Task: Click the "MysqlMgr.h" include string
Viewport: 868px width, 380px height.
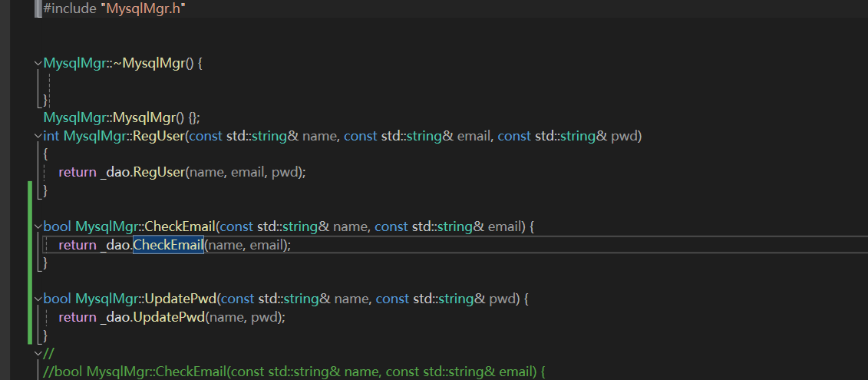Action: (143, 8)
